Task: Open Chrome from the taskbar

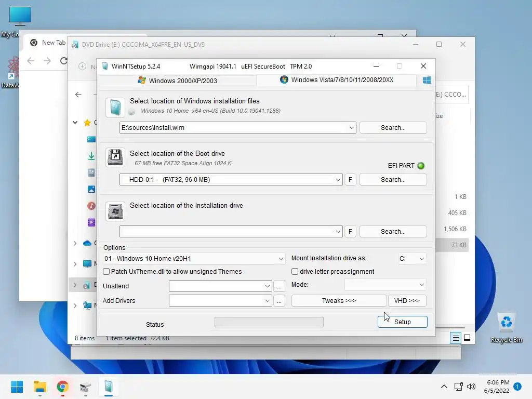Action: (62, 387)
